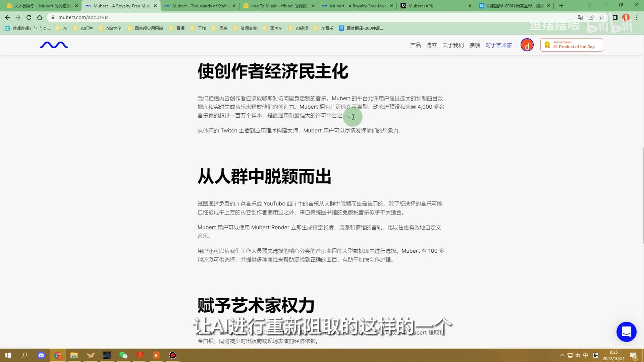Open the 对于艺术家 nav link
Screen dimensions: 644x362
tap(498, 45)
